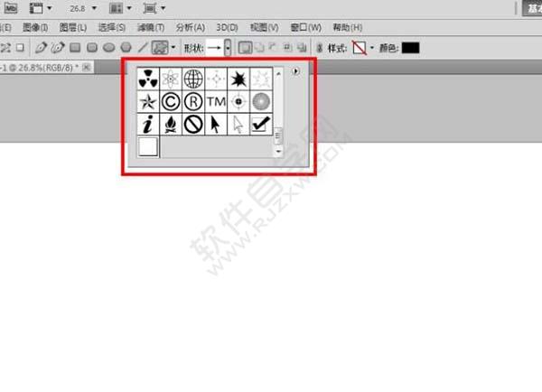Screen dimensions: 542x392
Task: Select the faint crosshair diamond shape
Action: (216, 79)
